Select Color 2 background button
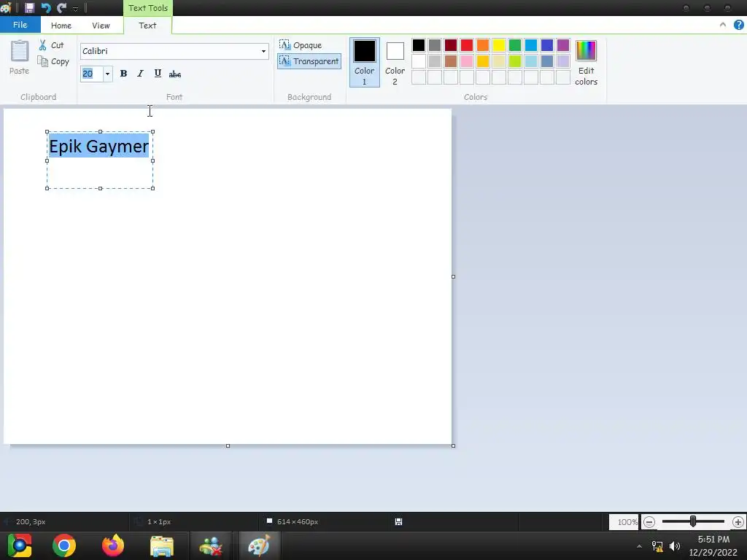The image size is (747, 560). (x=395, y=63)
